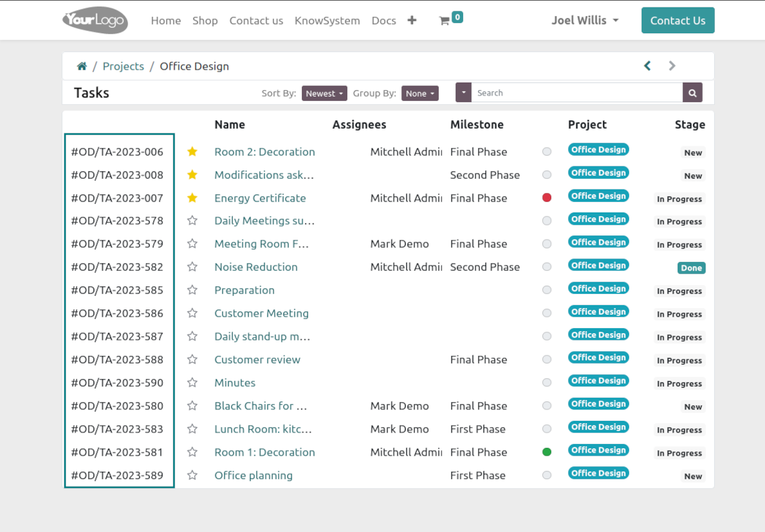The image size is (765, 532).
Task: Open the shopping cart icon
Action: (444, 21)
